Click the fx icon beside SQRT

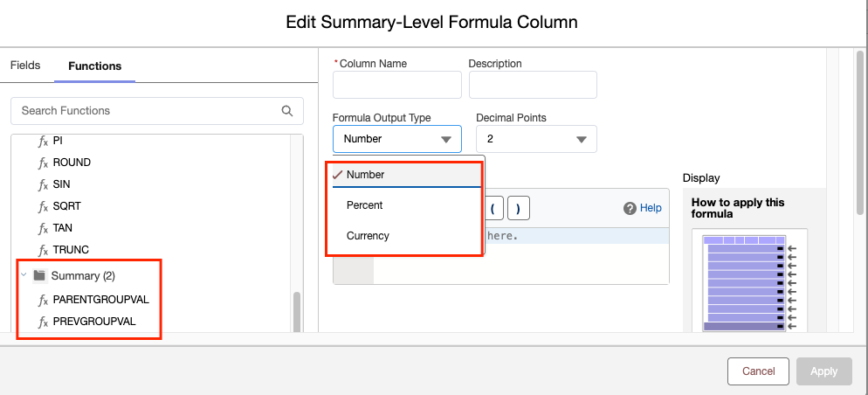(43, 206)
